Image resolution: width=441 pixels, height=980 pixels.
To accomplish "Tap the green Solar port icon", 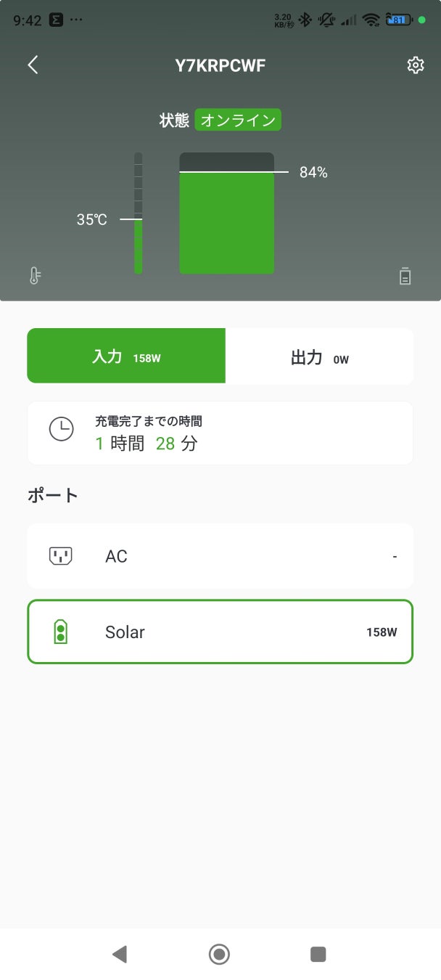I will [61, 632].
